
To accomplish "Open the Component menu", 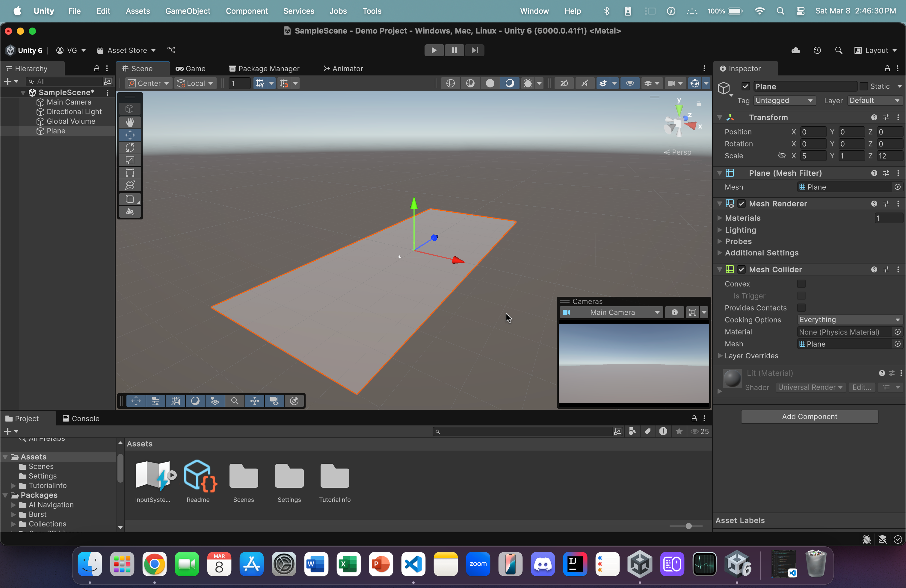I will pos(247,11).
